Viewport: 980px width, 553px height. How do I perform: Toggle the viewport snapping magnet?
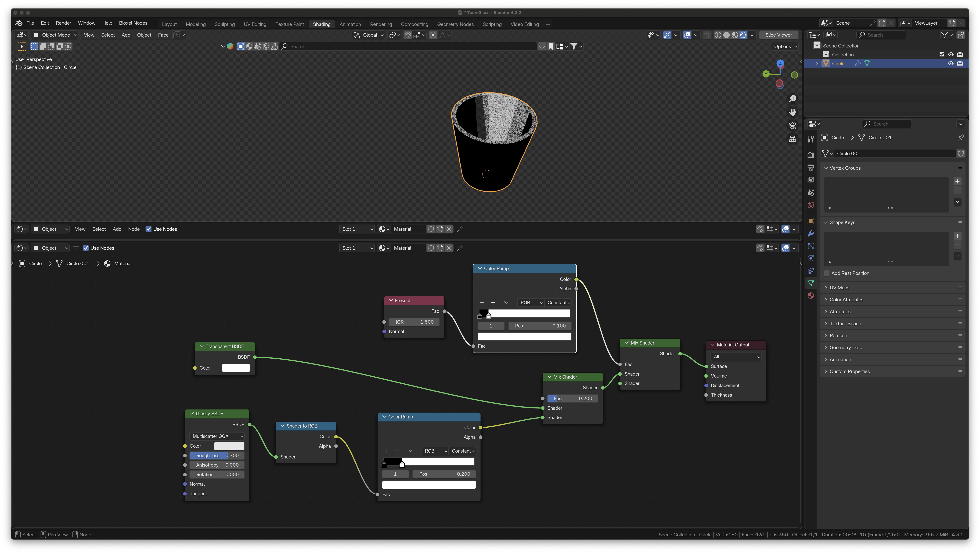coord(407,35)
